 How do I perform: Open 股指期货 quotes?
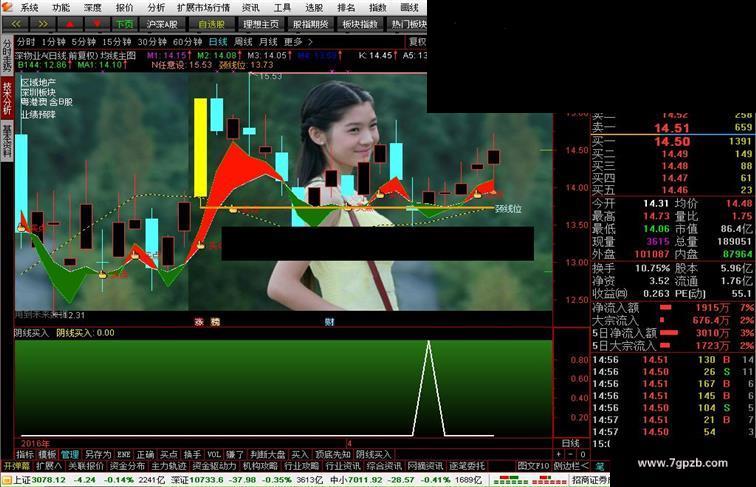[310, 24]
